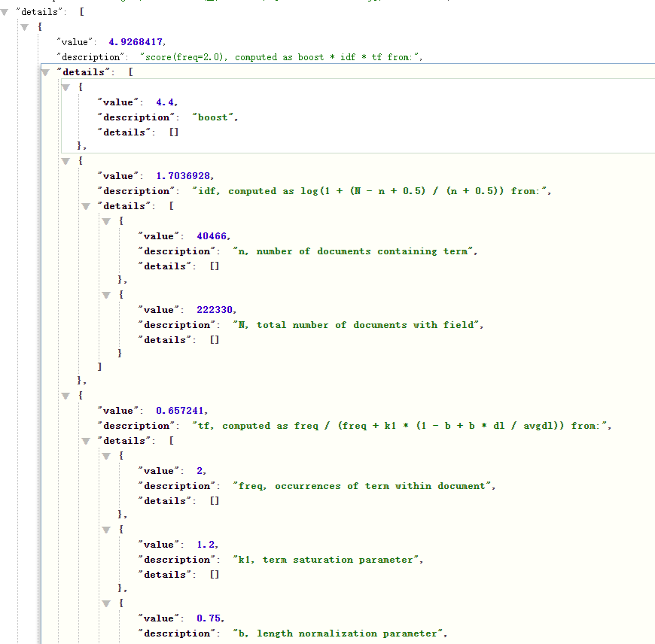Collapse the object with value 222330
This screenshot has height=644, width=655.
[x=106, y=295]
